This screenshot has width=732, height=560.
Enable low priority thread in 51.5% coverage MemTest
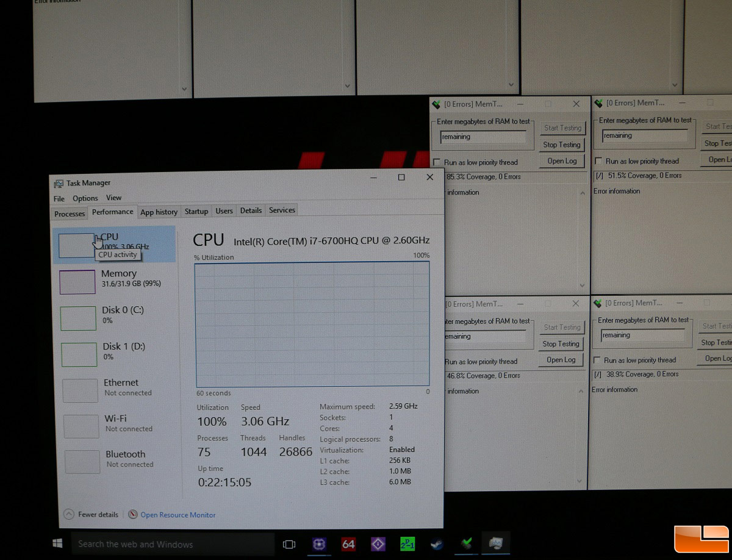click(x=598, y=161)
